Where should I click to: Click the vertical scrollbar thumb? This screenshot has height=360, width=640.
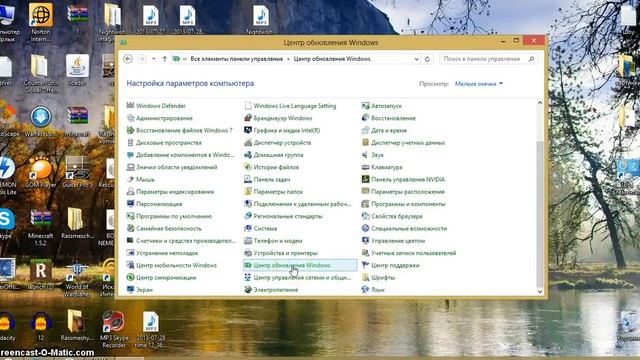pos(540,213)
